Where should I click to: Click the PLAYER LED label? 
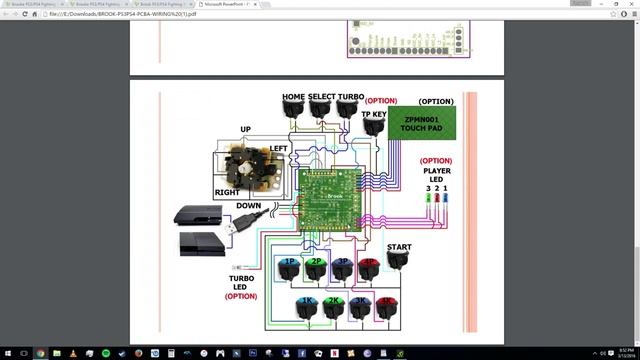tap(437, 175)
